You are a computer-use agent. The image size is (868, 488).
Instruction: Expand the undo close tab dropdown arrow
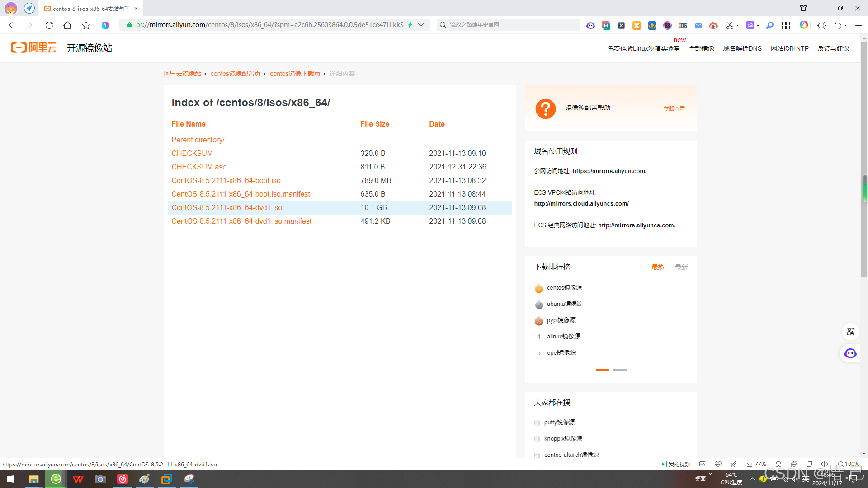coord(845,25)
